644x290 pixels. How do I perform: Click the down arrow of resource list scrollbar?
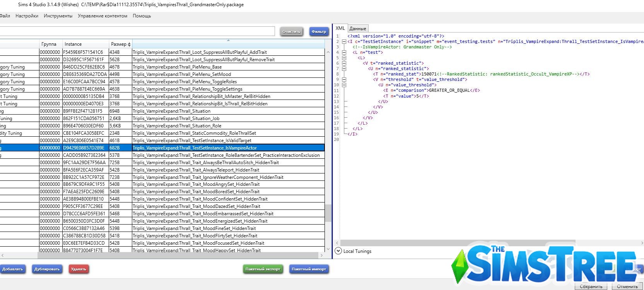click(x=328, y=249)
